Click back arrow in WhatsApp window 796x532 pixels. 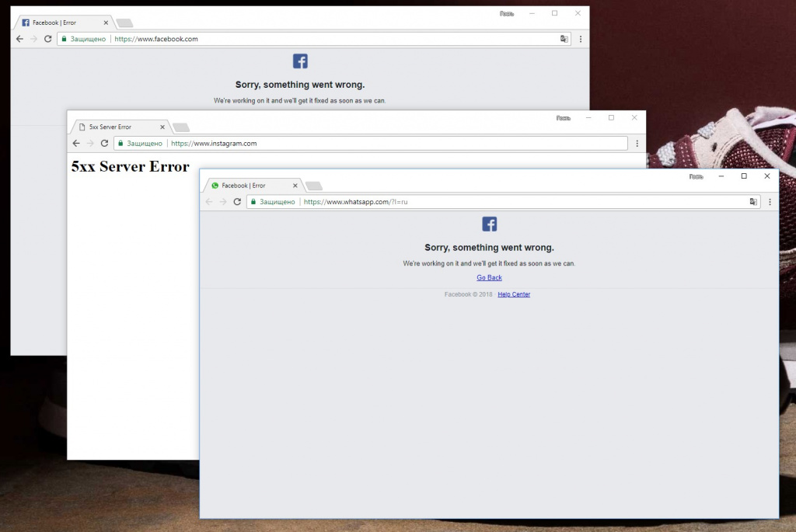click(209, 202)
